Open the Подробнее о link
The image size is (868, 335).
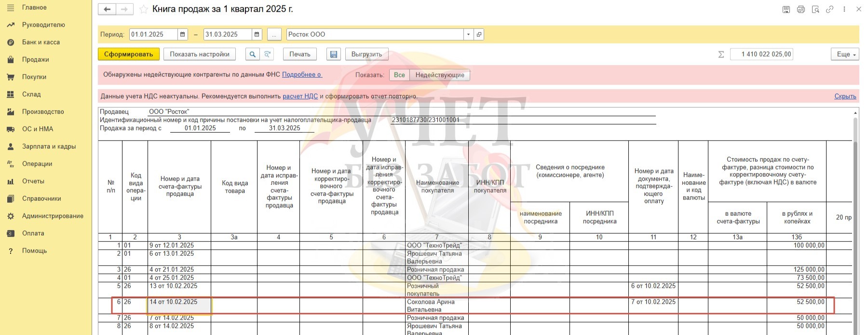[302, 74]
